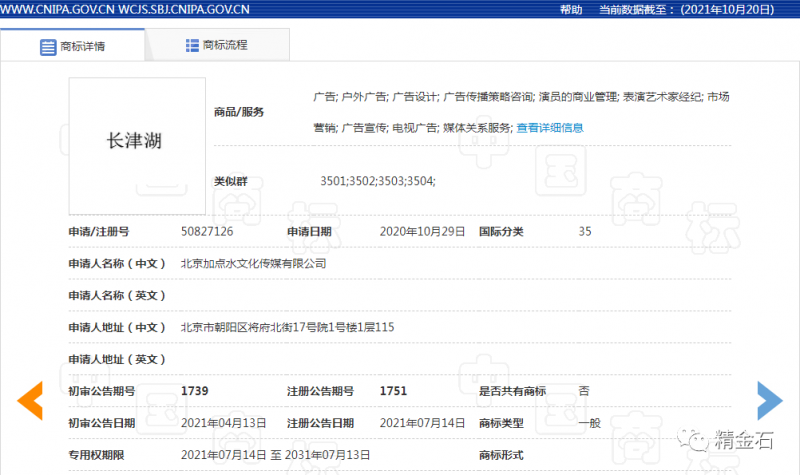The image size is (800, 475).
Task: Select the 是否共有商标 value 否
Action: 584,391
